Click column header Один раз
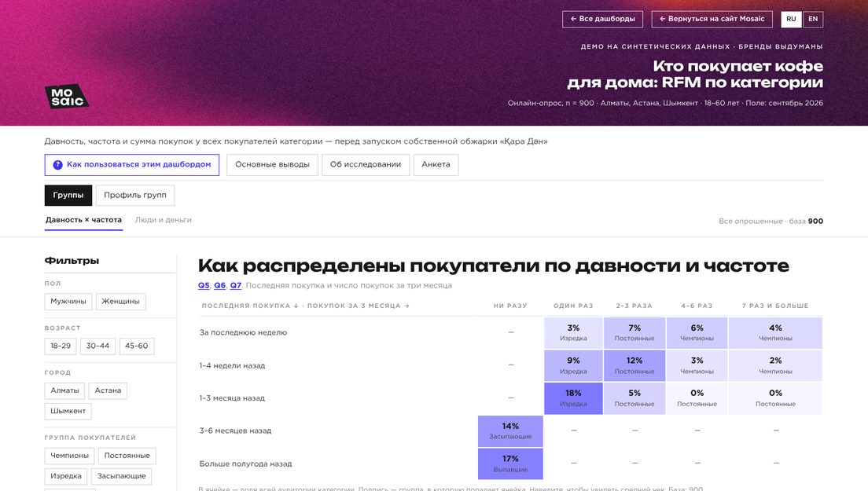868x491 pixels. tap(573, 306)
